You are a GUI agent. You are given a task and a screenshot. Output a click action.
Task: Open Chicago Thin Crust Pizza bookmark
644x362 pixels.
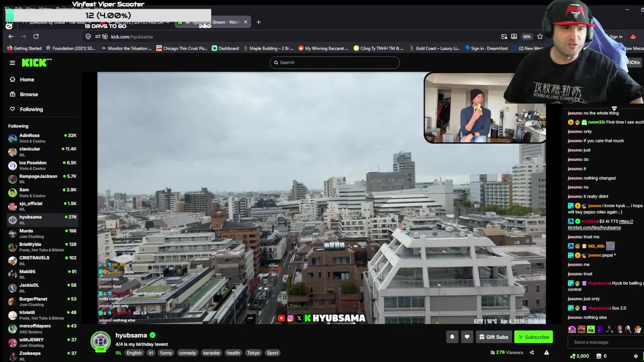coord(182,48)
